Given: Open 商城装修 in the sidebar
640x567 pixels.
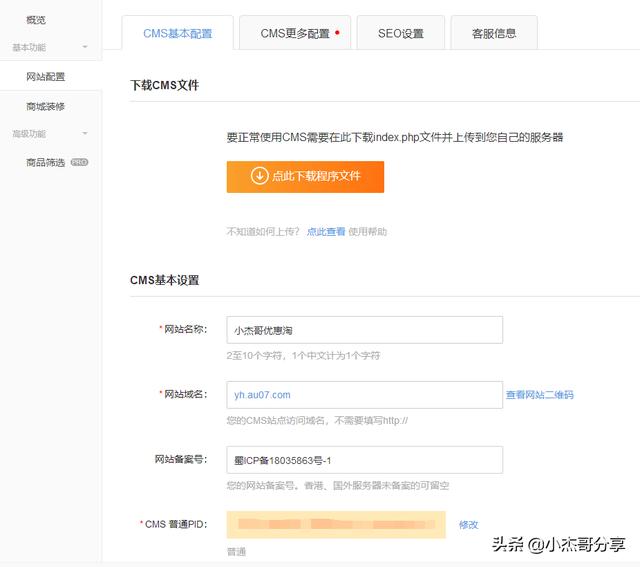Looking at the screenshot, I should (x=45, y=107).
